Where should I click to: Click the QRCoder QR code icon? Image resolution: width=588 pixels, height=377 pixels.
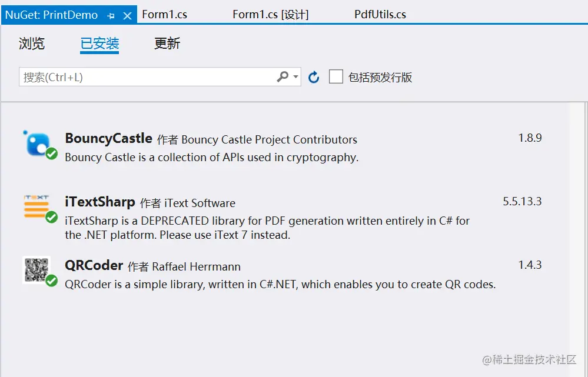(x=35, y=269)
